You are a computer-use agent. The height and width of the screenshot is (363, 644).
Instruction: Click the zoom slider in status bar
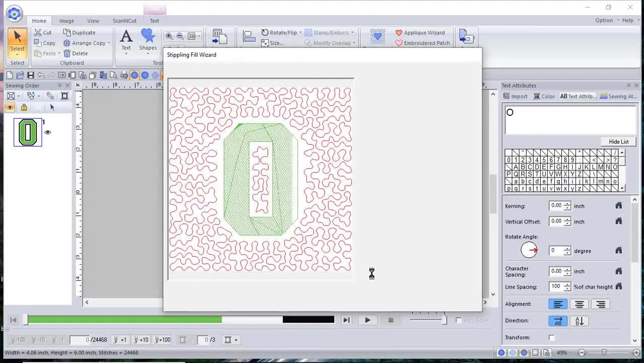point(604,352)
